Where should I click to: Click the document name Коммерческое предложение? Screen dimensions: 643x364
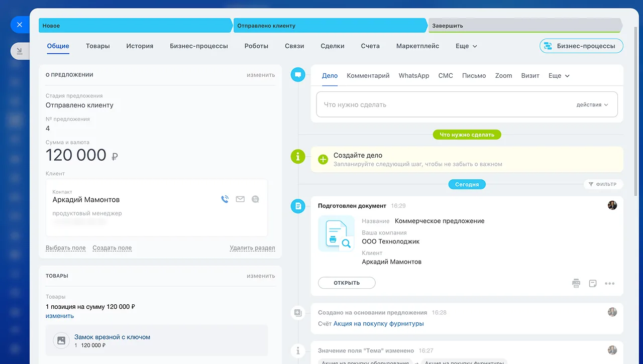pos(440,221)
